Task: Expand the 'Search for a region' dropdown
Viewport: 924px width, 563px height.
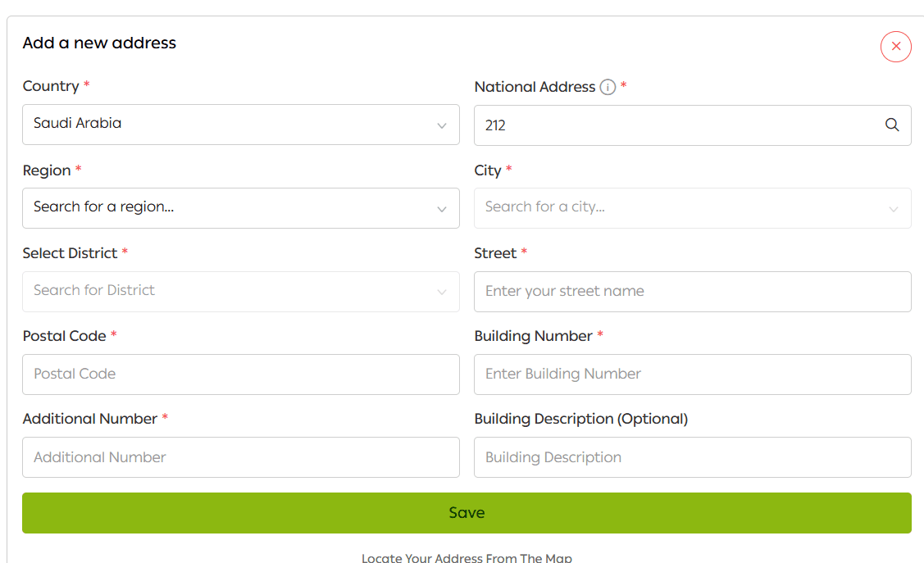Action: point(230,208)
